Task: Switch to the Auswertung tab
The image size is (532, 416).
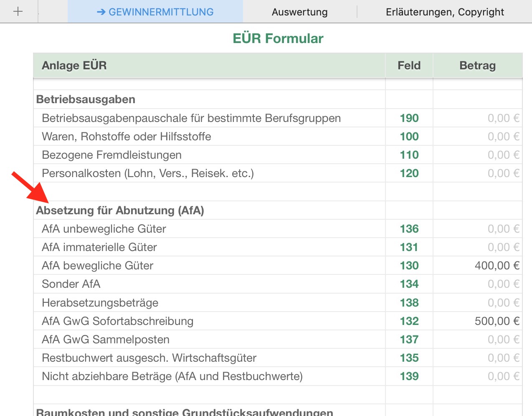Action: [x=299, y=12]
